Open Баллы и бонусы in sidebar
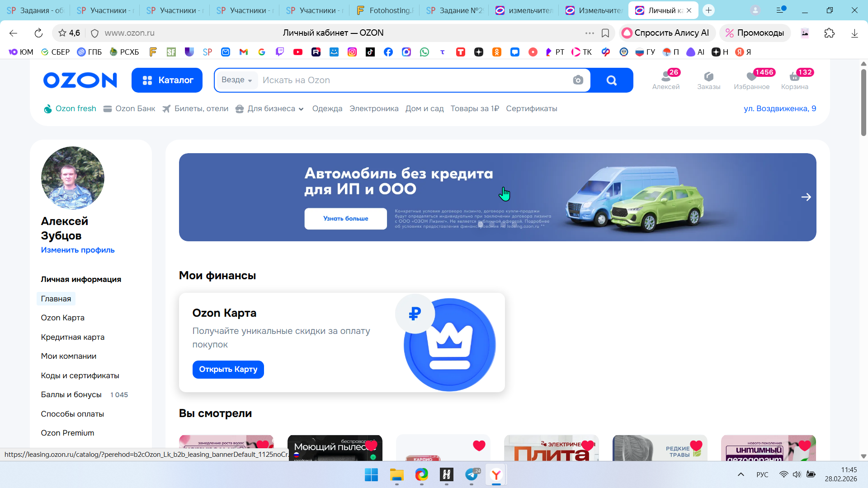This screenshot has height=488, width=868. (x=71, y=394)
